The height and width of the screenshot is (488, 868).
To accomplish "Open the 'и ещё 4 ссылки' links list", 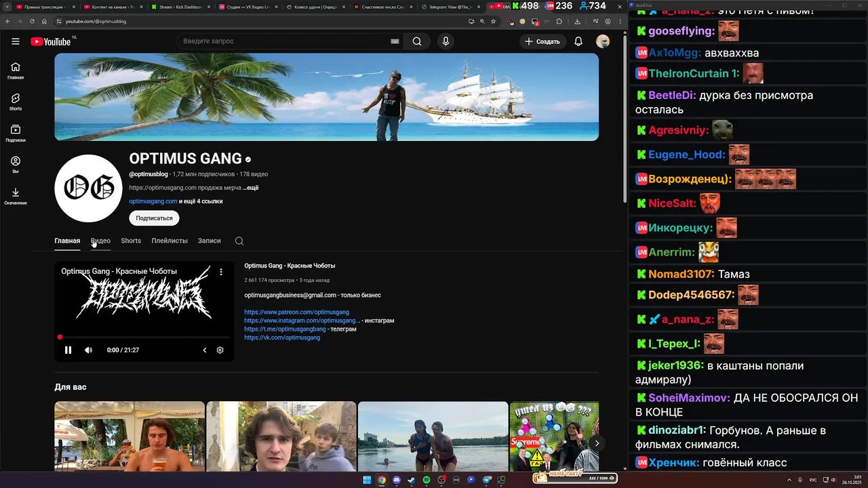I will (201, 201).
